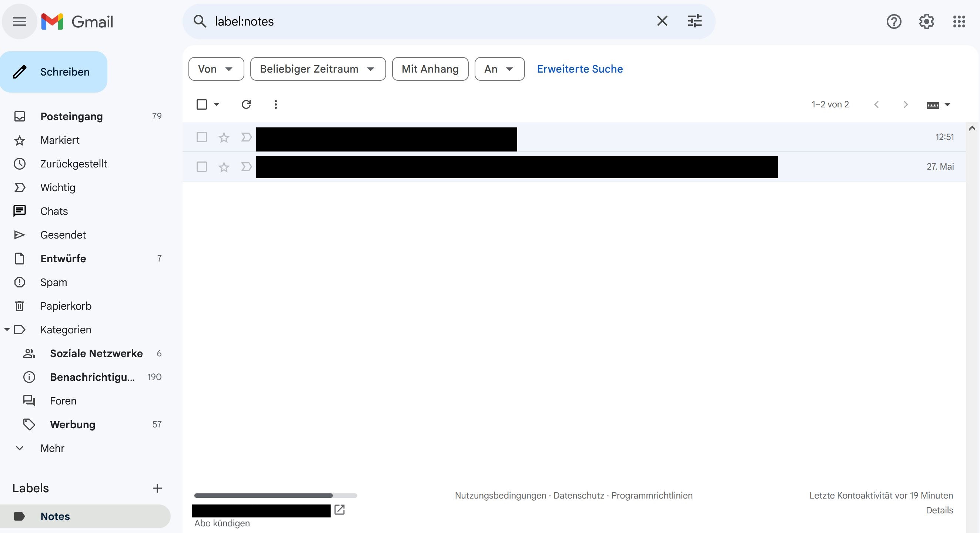Click the refresh icon in the toolbar
This screenshot has width=980, height=533.
pyautogui.click(x=246, y=104)
